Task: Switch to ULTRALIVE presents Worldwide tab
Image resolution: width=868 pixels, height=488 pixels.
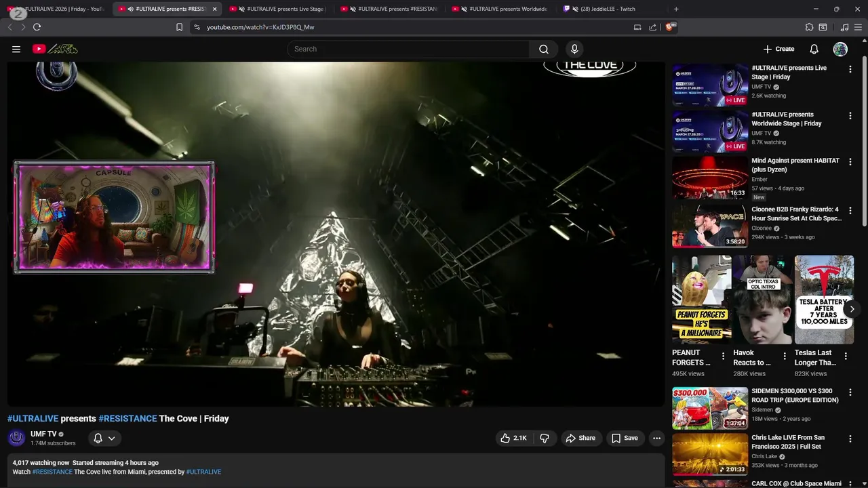Action: [500, 9]
